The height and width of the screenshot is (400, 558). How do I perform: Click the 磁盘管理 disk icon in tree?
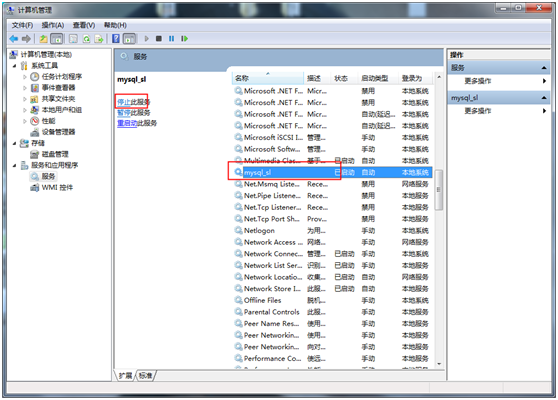pyautogui.click(x=35, y=154)
